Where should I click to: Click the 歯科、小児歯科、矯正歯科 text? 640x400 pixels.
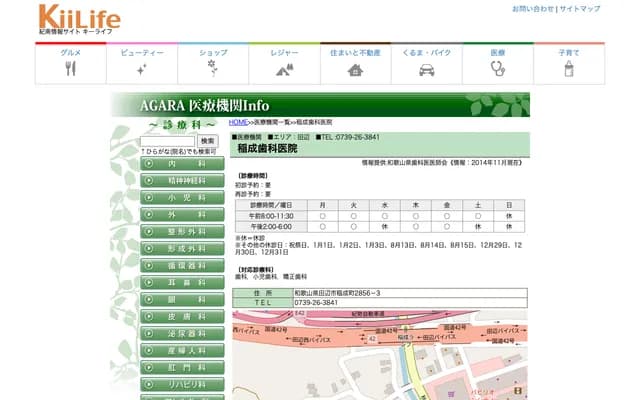click(x=271, y=277)
